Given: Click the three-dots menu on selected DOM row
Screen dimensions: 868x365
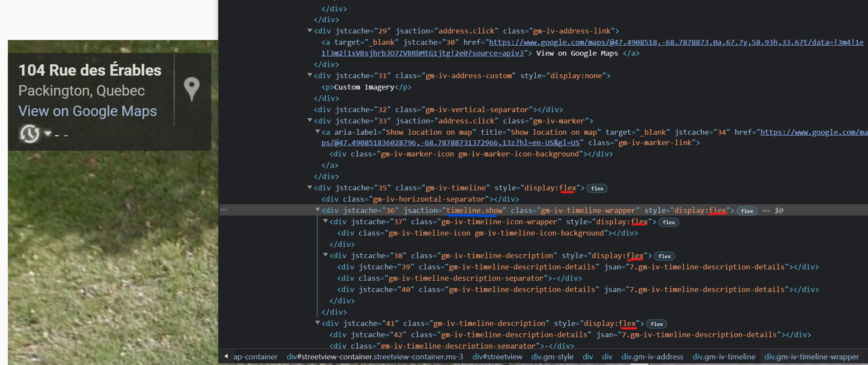Looking at the screenshot, I should tap(224, 210).
